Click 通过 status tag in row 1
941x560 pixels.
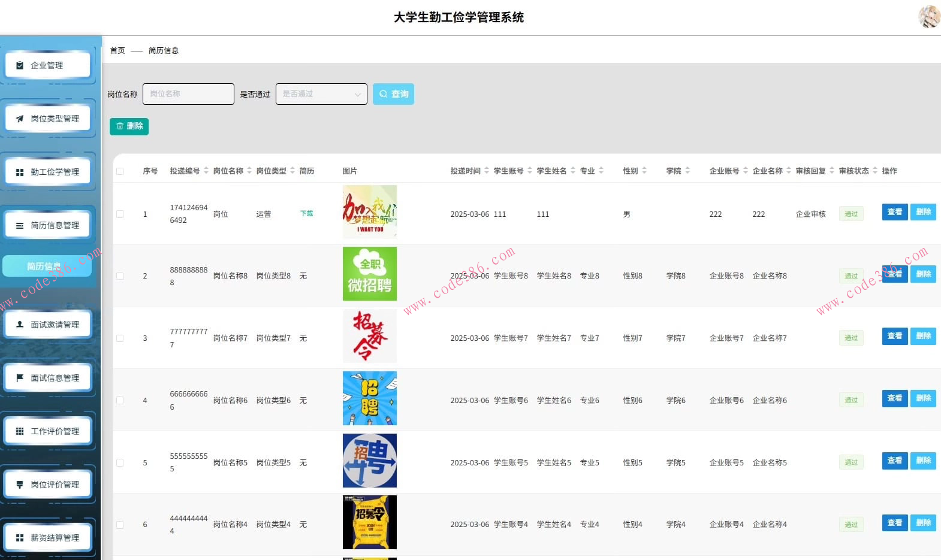click(851, 214)
